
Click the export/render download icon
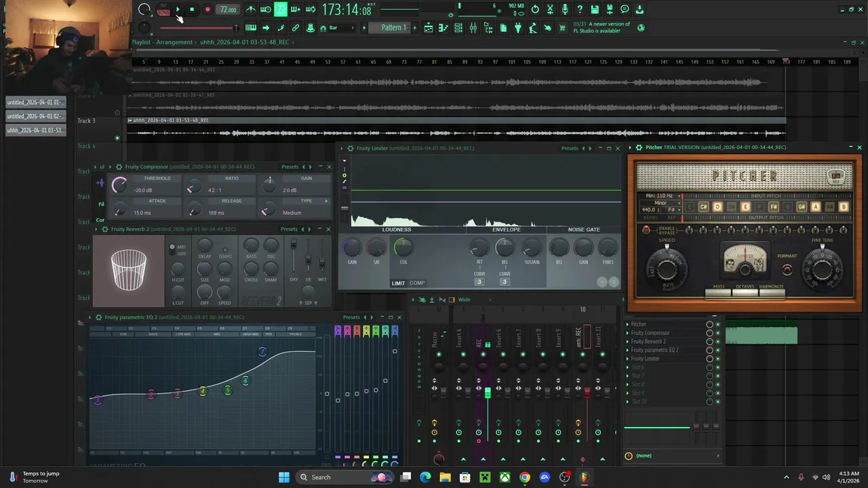pyautogui.click(x=639, y=9)
